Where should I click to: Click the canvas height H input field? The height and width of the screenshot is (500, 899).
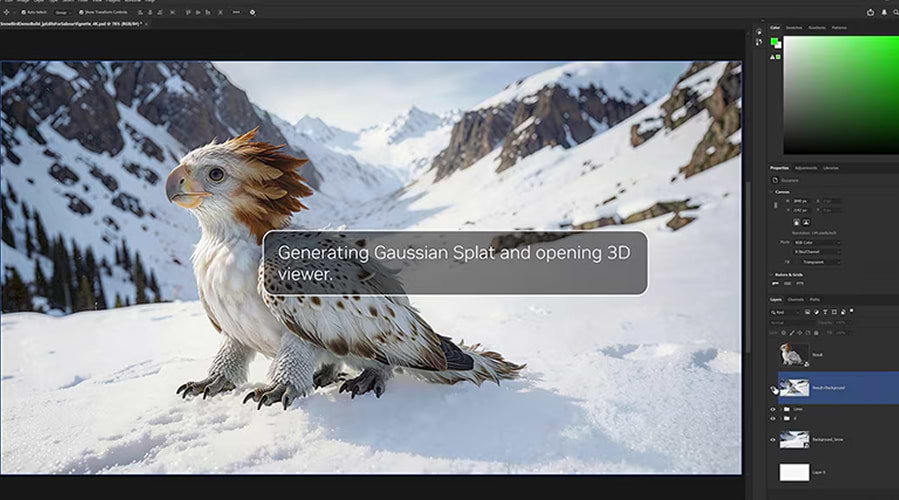click(x=800, y=210)
